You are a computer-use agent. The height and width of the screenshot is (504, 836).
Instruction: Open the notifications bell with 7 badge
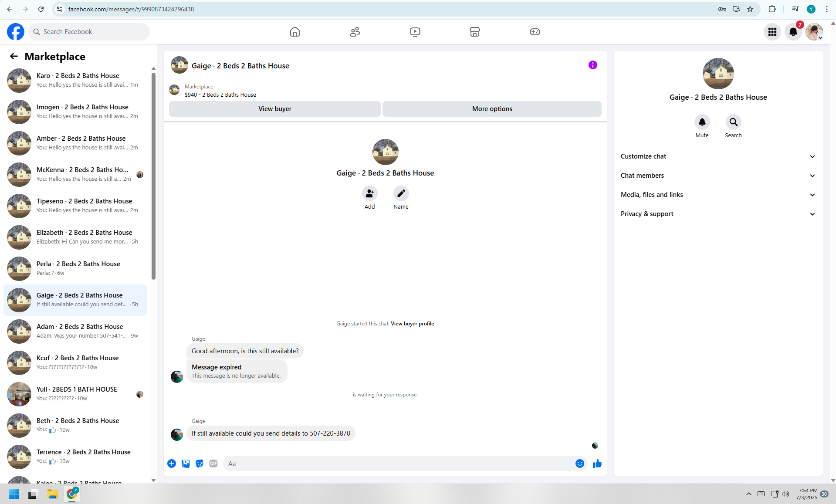[x=793, y=32]
